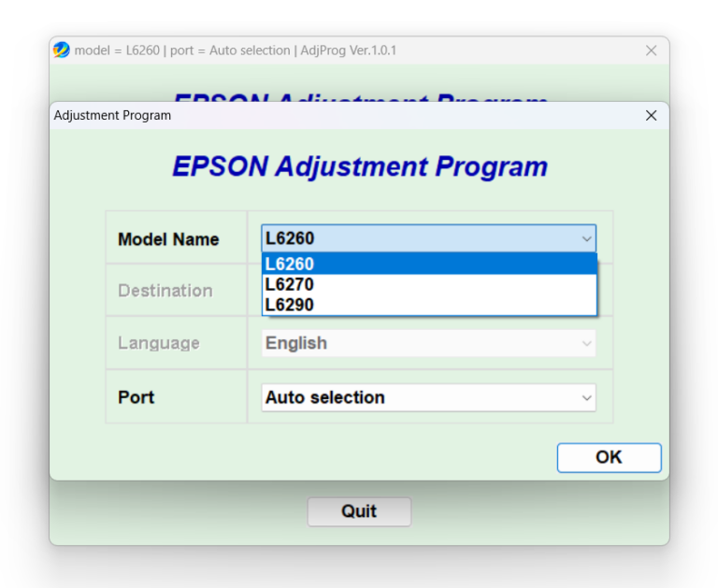This screenshot has height=588, width=718.
Task: Click the Port label
Action: 136,397
